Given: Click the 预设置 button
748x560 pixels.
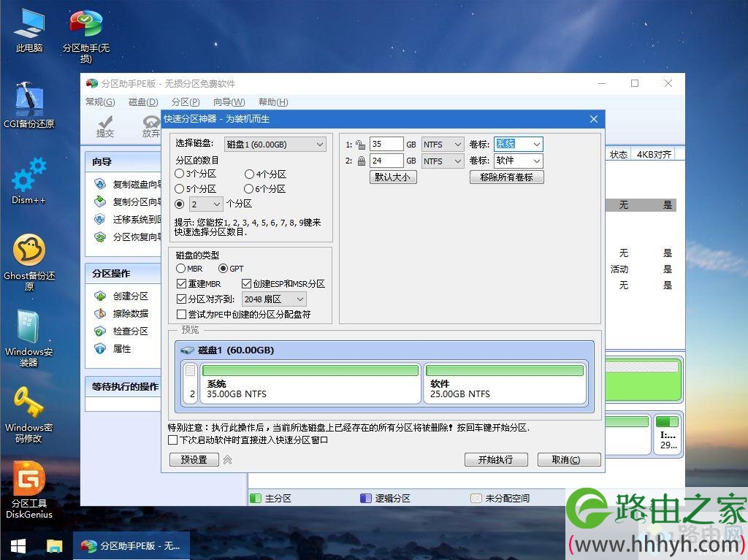Looking at the screenshot, I should coord(194,460).
